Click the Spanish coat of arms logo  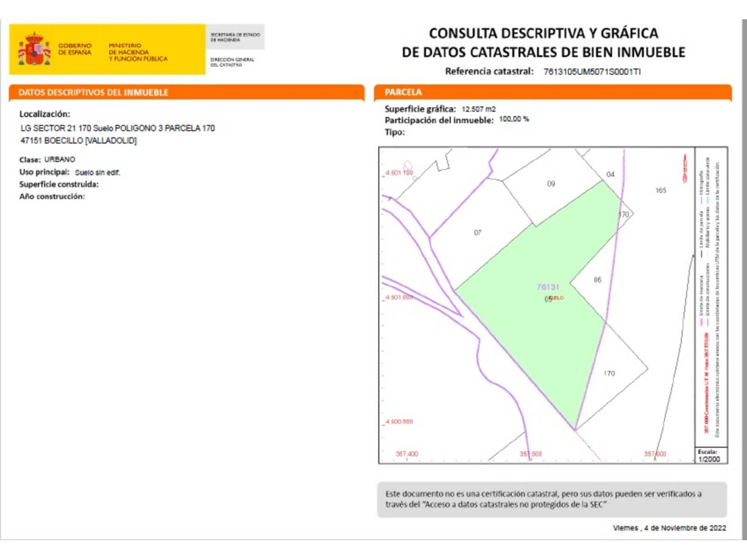tap(34, 50)
